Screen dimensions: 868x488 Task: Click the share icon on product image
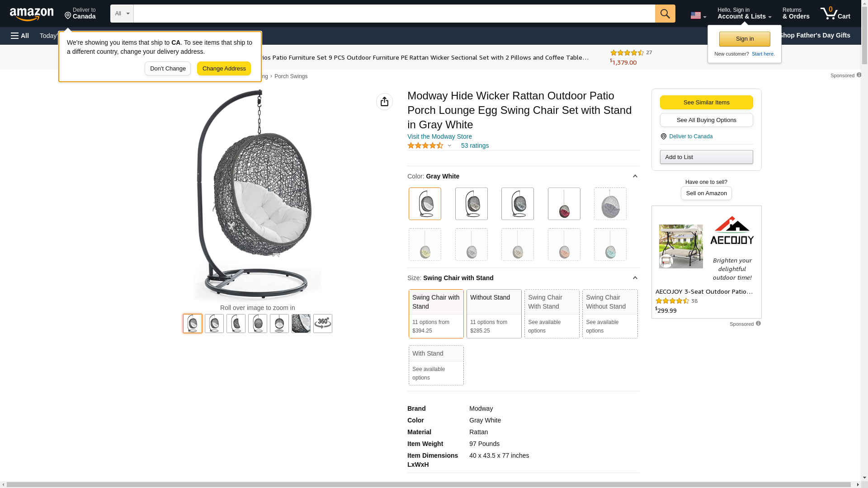point(384,102)
